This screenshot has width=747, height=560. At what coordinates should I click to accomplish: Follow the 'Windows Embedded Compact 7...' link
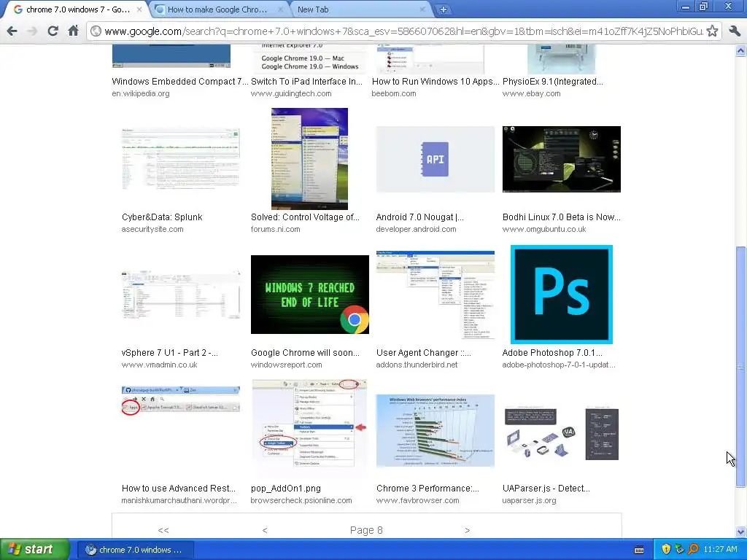[180, 82]
